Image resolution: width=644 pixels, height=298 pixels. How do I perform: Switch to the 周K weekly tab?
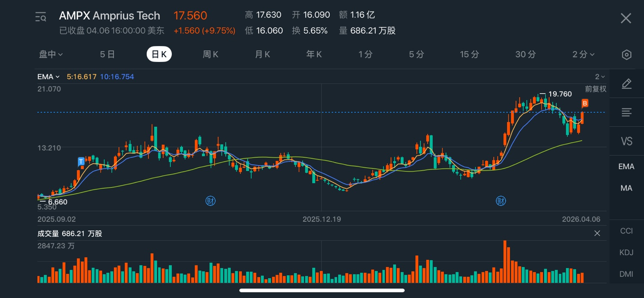tap(210, 55)
